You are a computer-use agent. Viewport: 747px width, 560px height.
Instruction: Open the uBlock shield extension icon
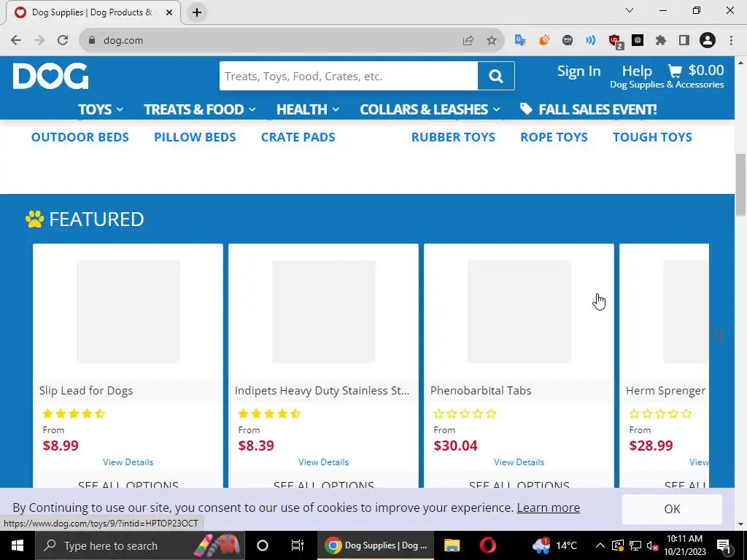(615, 42)
